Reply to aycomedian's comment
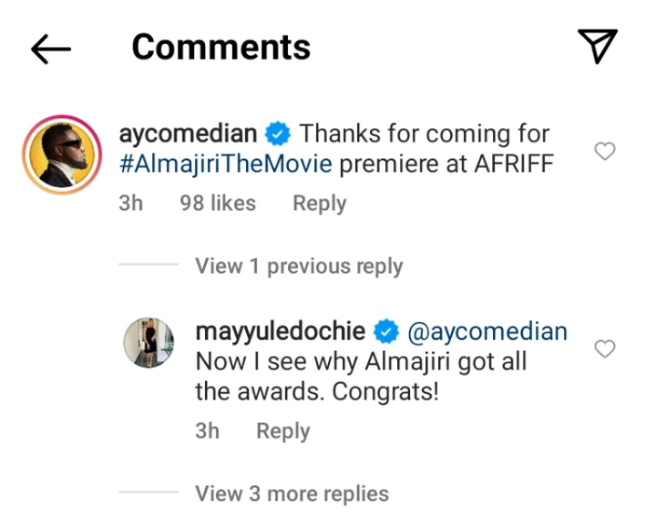The image size is (670, 517). (x=319, y=203)
